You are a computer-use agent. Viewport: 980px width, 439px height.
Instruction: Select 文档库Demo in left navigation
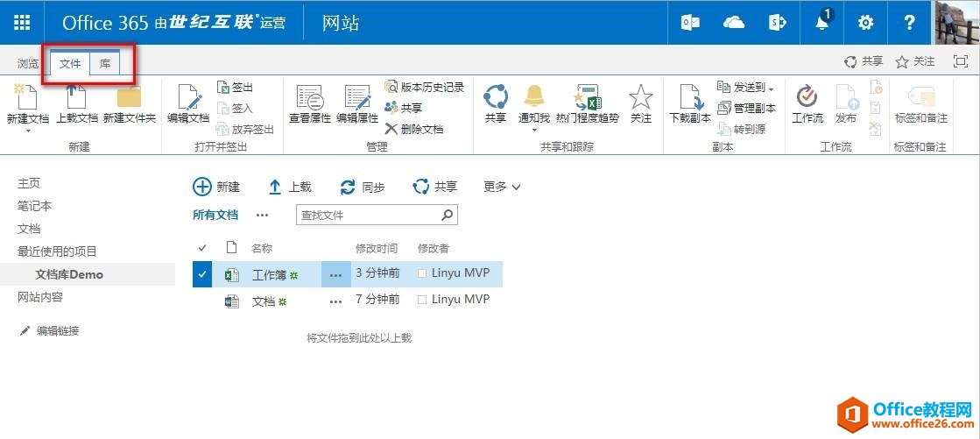click(x=69, y=274)
